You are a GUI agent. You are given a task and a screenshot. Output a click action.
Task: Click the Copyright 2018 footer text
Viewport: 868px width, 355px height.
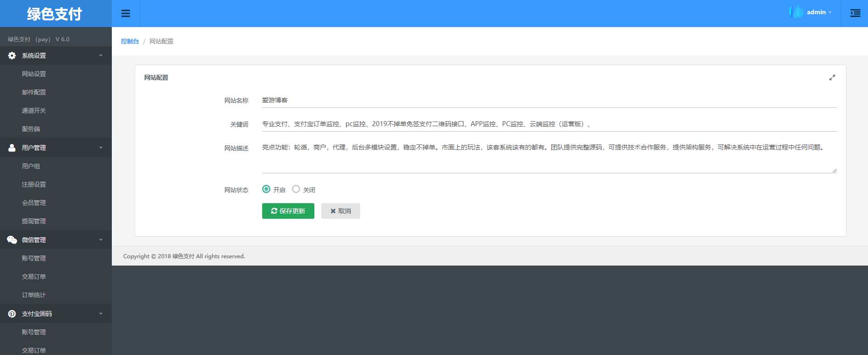click(x=184, y=256)
